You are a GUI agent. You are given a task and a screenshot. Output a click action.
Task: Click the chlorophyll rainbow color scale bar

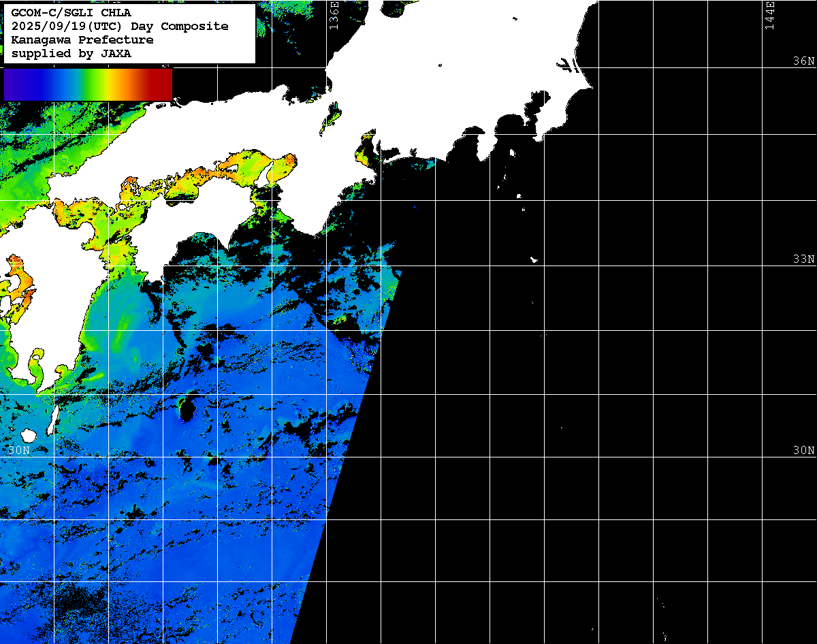[89, 84]
